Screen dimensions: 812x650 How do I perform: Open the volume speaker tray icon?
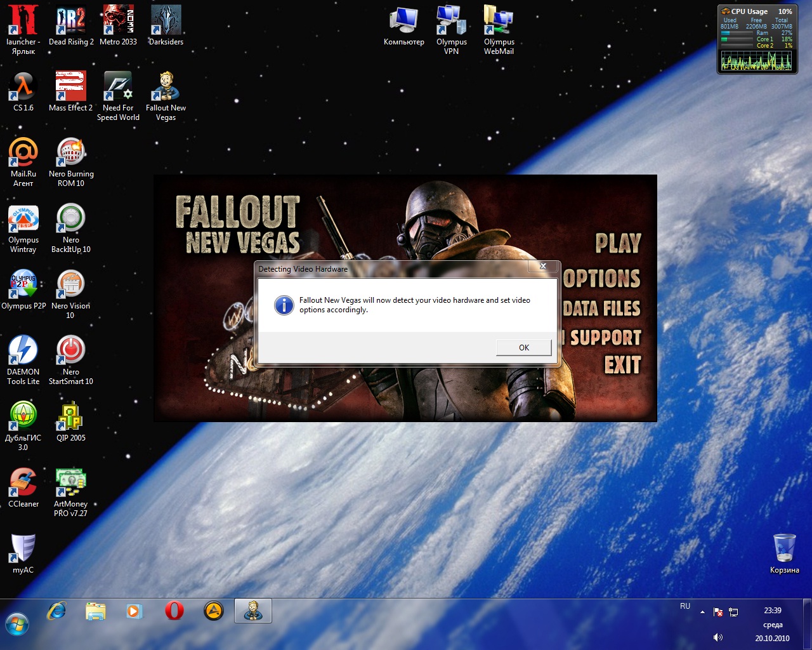point(718,637)
